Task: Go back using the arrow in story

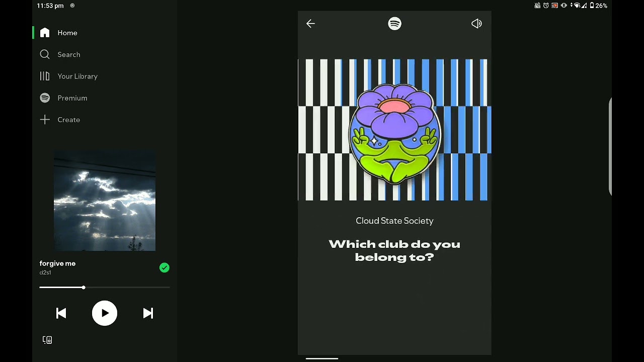Action: coord(310,24)
